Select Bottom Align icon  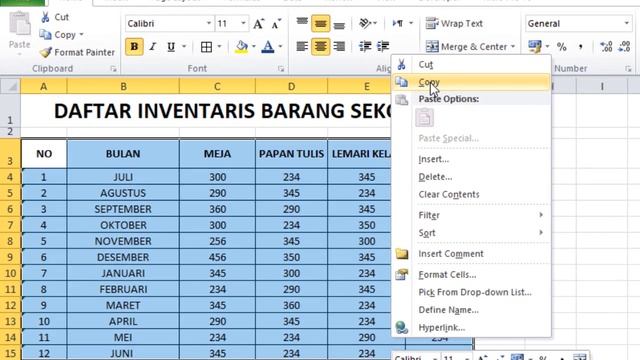pyautogui.click(x=339, y=24)
